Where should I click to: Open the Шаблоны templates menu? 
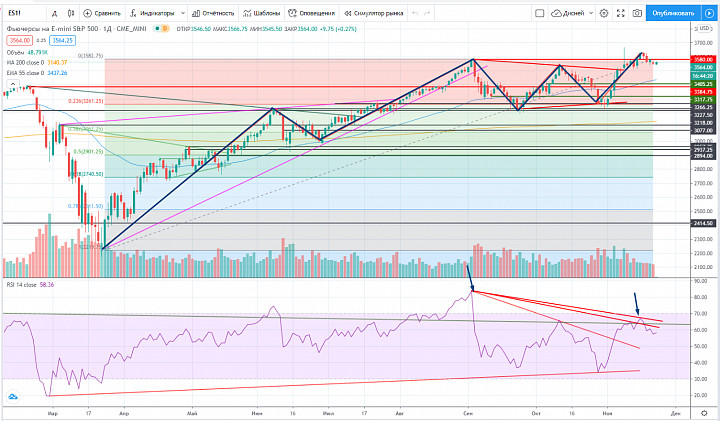(261, 13)
